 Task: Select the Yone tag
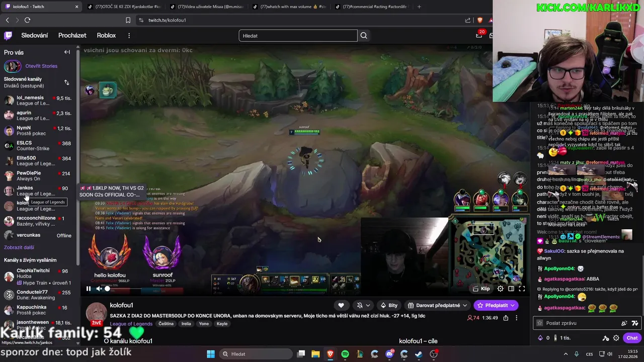[x=204, y=324]
